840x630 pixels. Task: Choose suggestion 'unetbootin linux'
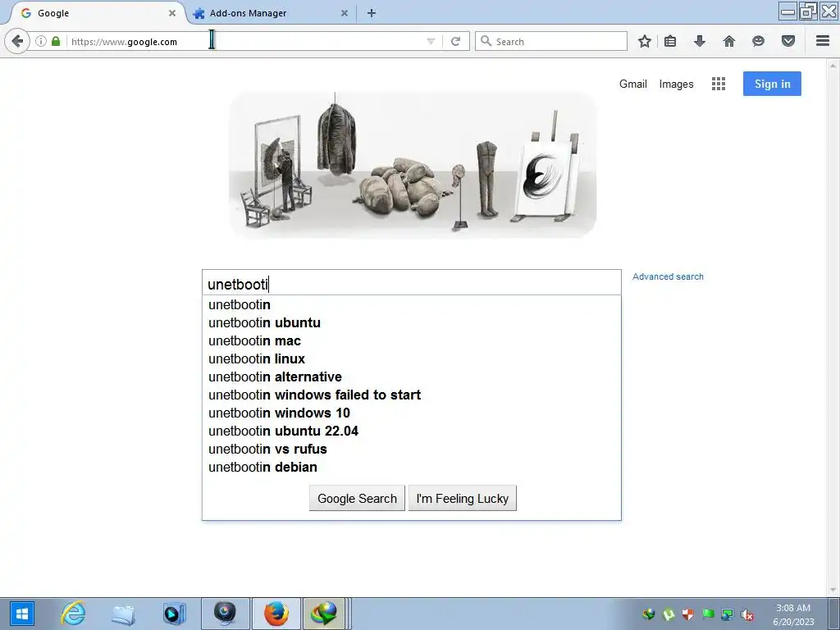[x=412, y=359]
